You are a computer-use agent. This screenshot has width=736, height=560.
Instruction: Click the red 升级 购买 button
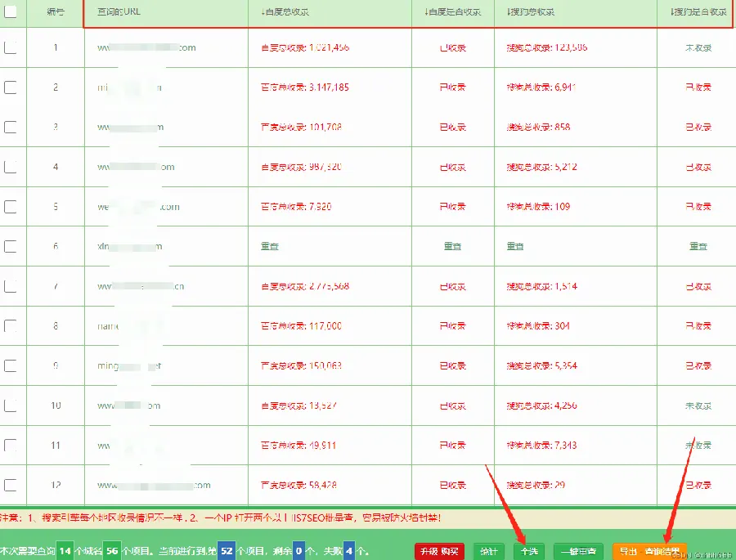point(439,551)
